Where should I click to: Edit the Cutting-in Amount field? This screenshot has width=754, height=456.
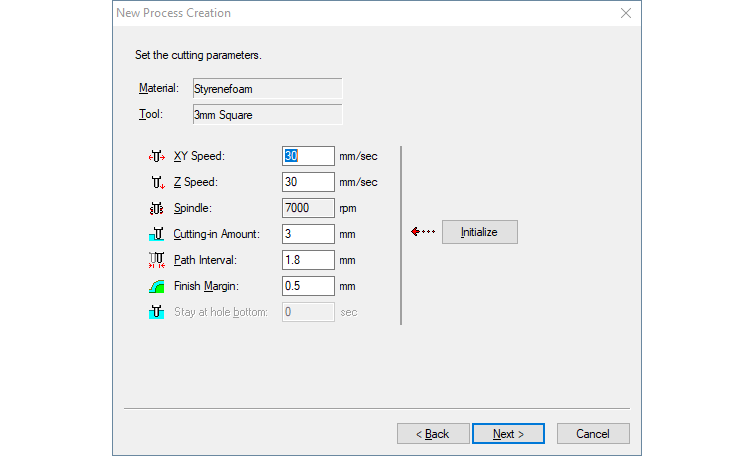tap(308, 234)
